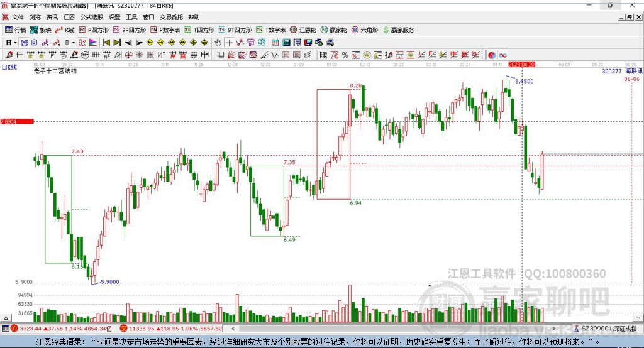Screen dimensions: 644x348
Task: Select the zigzag wave line tool
Action: [275, 55]
